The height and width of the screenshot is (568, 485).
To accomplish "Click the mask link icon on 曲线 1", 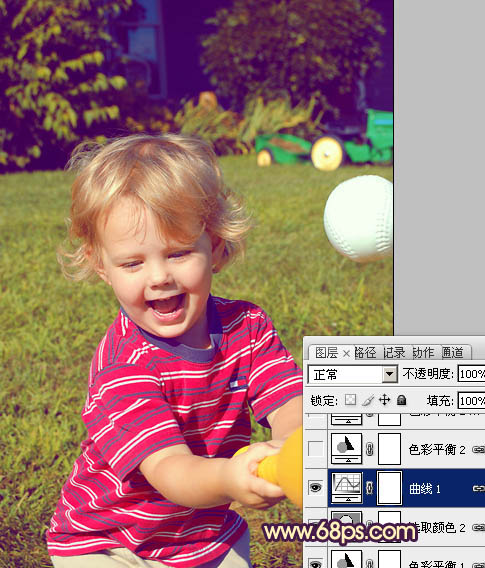I will [369, 488].
